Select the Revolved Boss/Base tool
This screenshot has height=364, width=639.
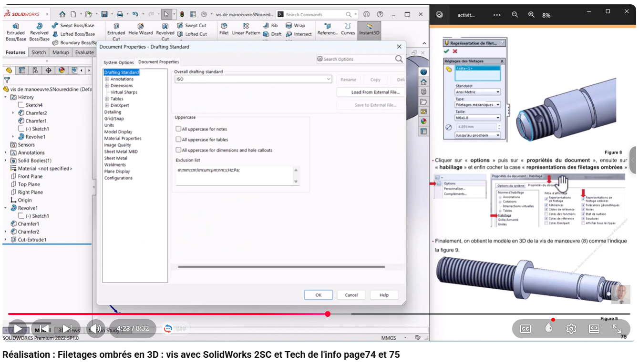click(39, 32)
